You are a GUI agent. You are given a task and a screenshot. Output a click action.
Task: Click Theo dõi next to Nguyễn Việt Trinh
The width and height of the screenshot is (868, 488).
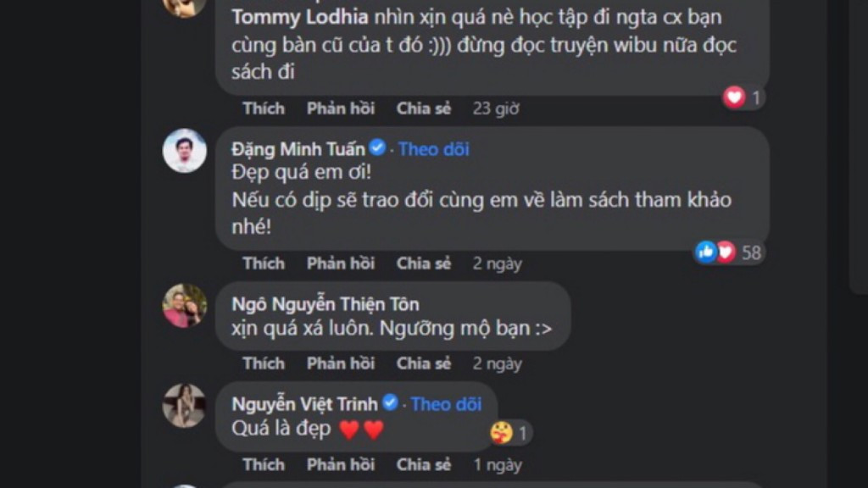coord(445,404)
